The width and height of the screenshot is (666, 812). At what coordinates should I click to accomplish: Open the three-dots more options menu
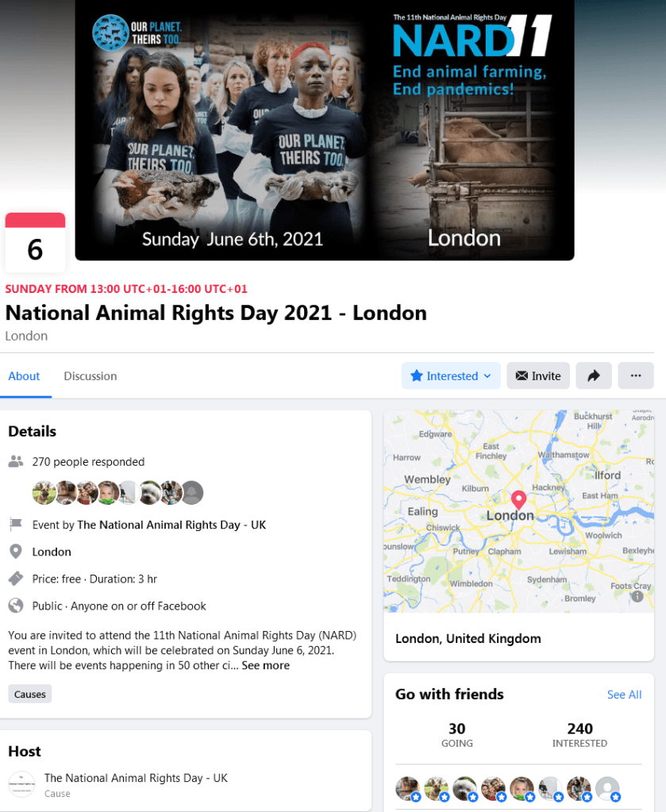[x=636, y=376]
